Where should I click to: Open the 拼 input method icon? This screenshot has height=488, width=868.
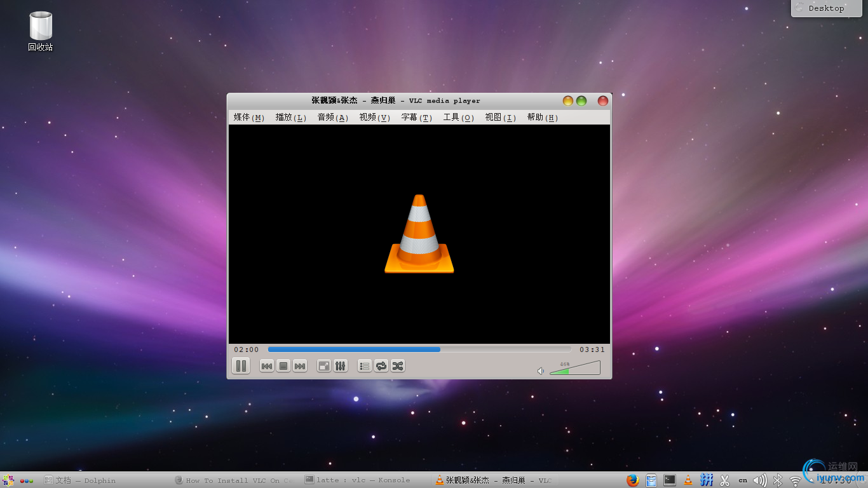(707, 480)
